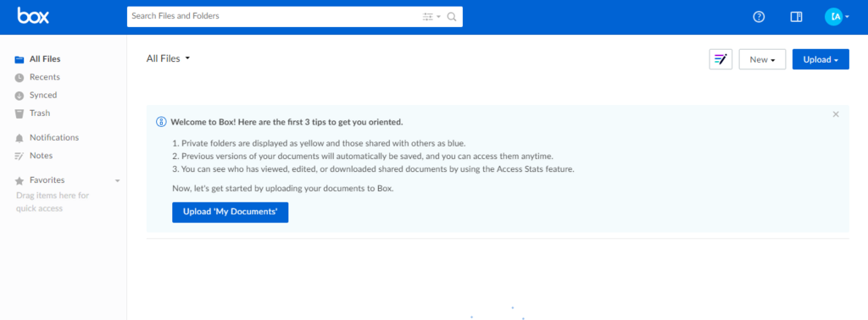868x320 pixels.
Task: Click the Notes pencil-lines icon
Action: tap(19, 156)
